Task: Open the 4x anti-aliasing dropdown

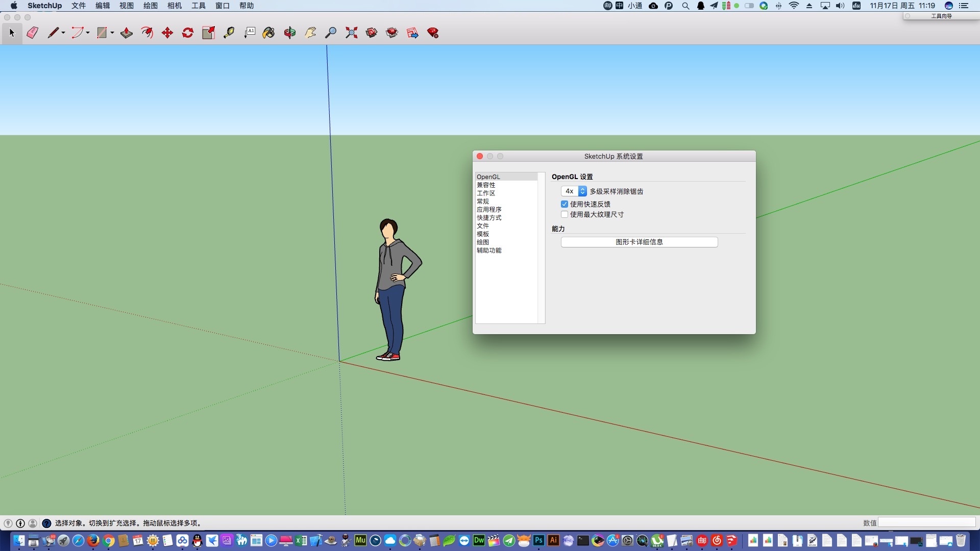Action: click(574, 191)
